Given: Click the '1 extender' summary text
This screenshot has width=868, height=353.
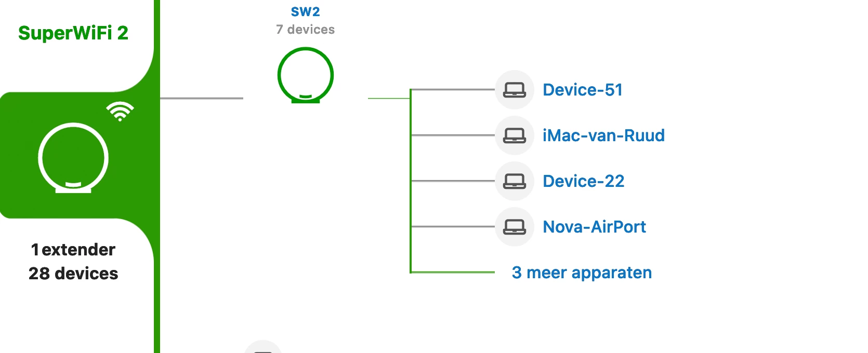Looking at the screenshot, I should pos(73,250).
